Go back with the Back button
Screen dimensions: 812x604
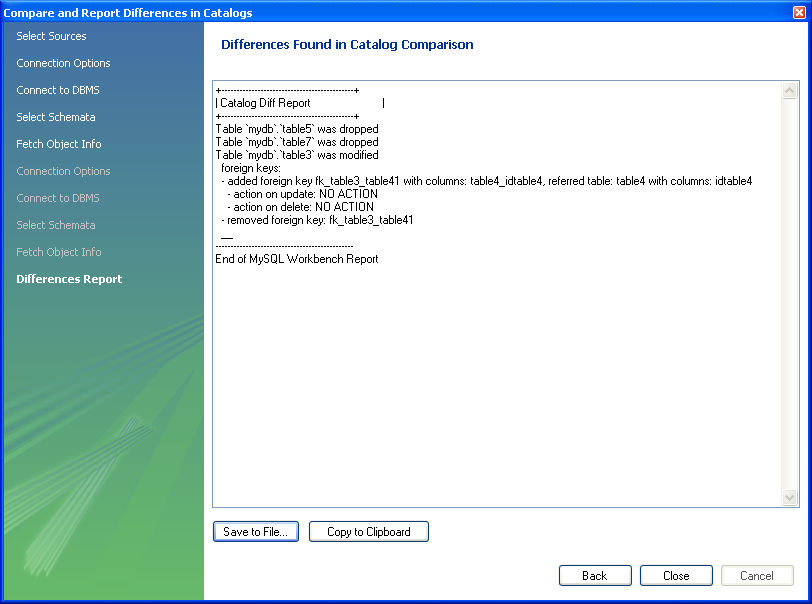[x=594, y=576]
